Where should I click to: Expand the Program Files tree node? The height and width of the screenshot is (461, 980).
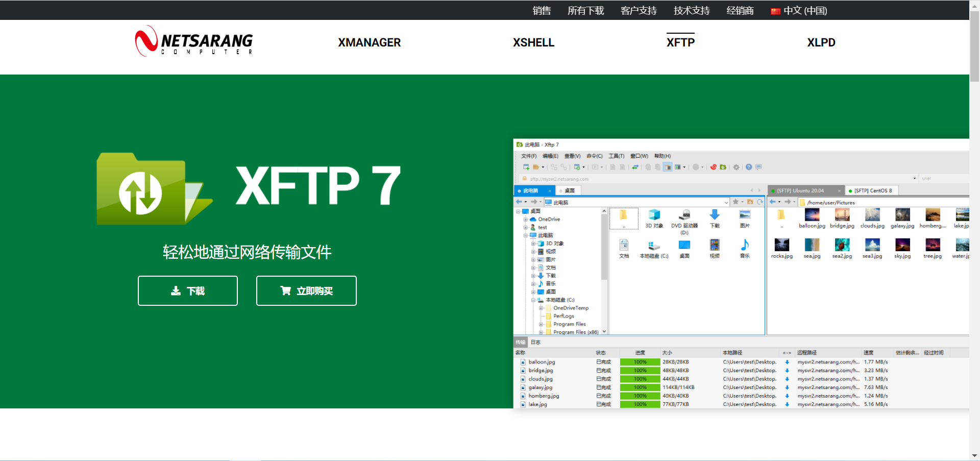(x=541, y=324)
